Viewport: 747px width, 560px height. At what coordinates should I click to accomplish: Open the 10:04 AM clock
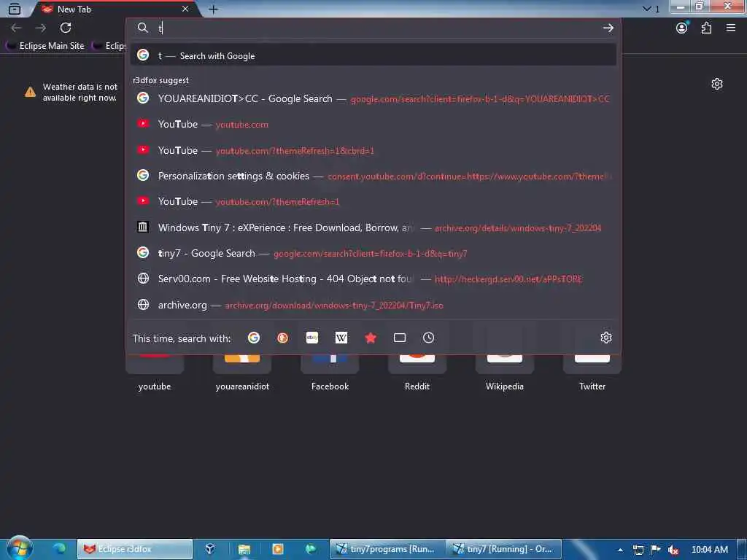tap(709, 550)
